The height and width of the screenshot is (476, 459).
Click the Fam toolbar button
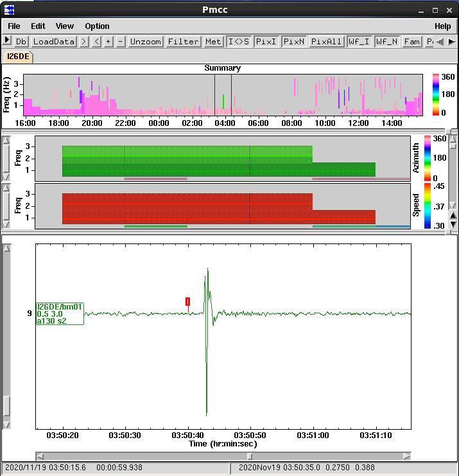(411, 42)
